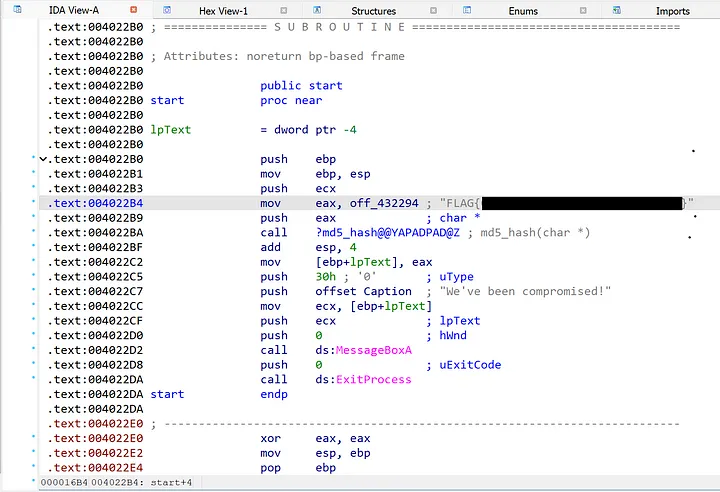Click the 30h value in push
The height and width of the screenshot is (492, 720).
click(x=325, y=277)
